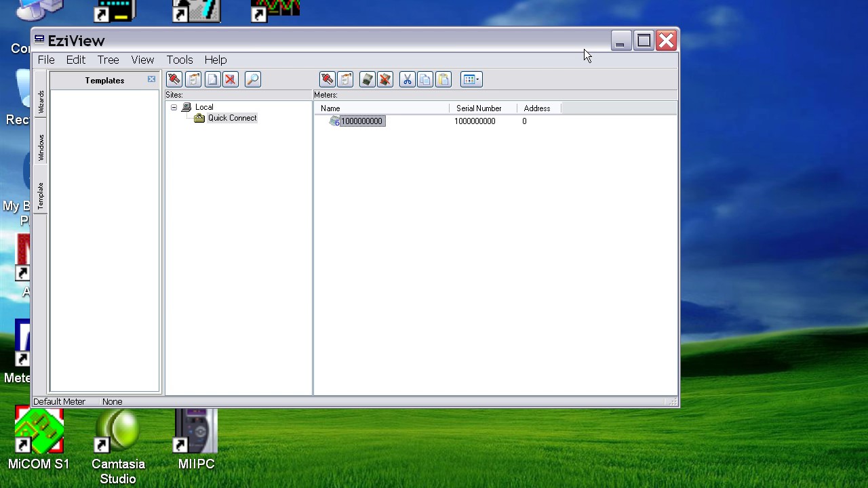Screen dimensions: 868x488
Task: Click the Paste clipboard icon
Action: coord(443,79)
